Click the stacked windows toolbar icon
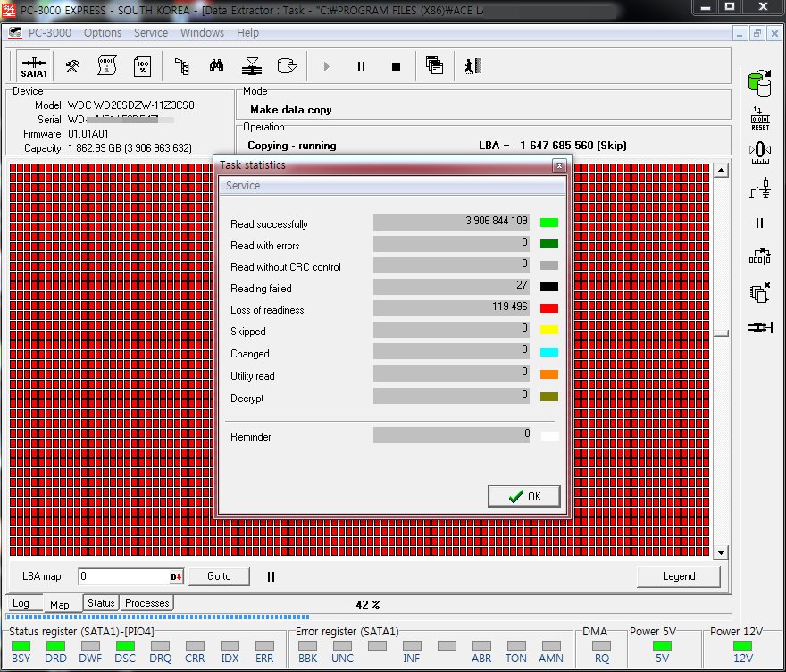Viewport: 786px width, 672px height. click(x=434, y=66)
